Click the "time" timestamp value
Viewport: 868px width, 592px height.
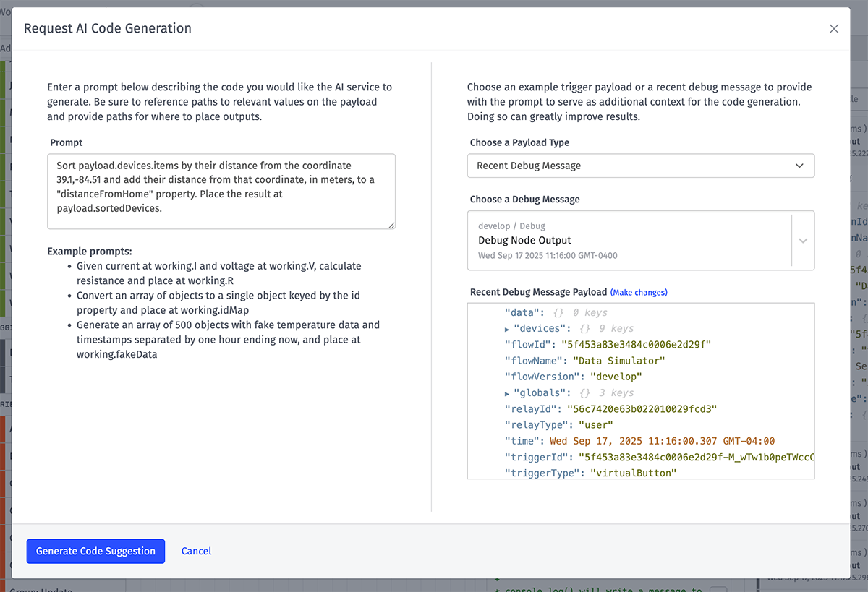662,441
